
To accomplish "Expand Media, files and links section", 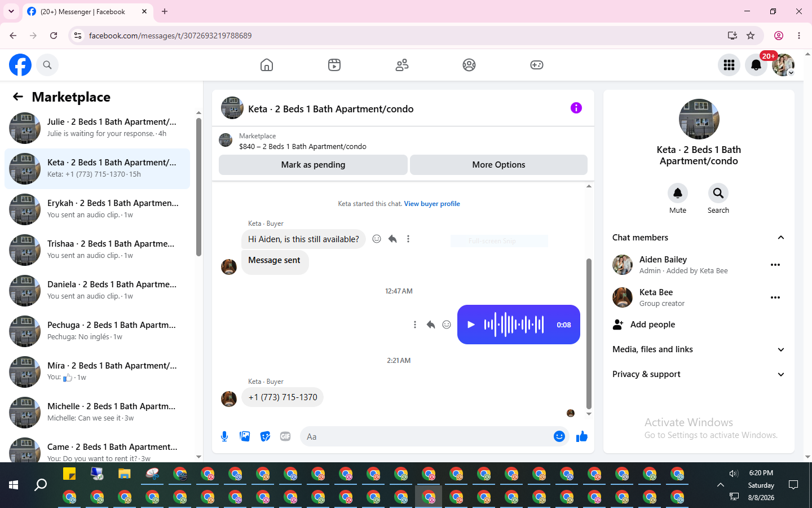I will 699,349.
